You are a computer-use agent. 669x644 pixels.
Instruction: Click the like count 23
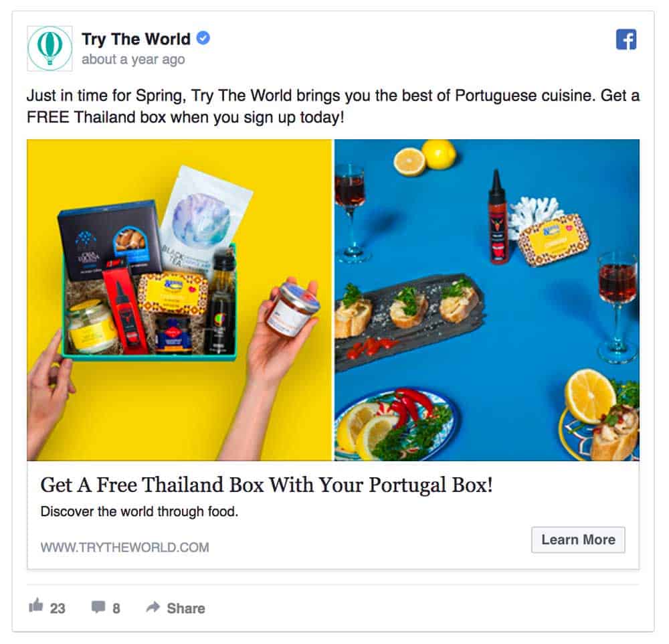point(58,608)
